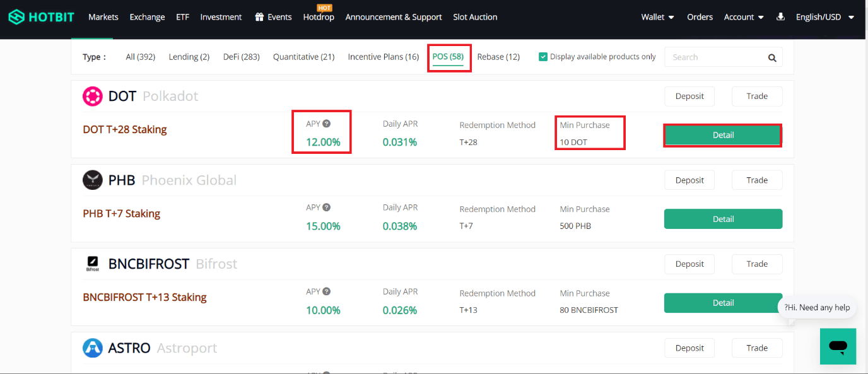Expand the Wallet dropdown

(x=657, y=17)
